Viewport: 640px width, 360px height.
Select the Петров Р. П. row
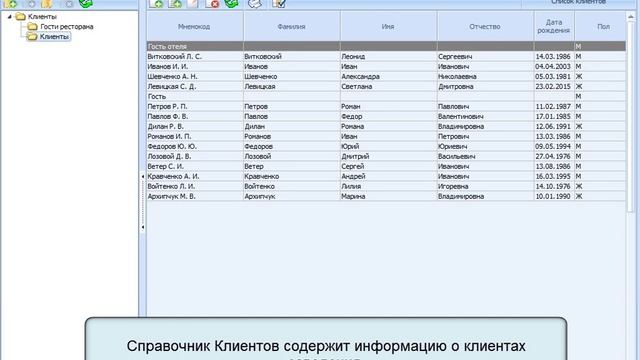(386, 107)
